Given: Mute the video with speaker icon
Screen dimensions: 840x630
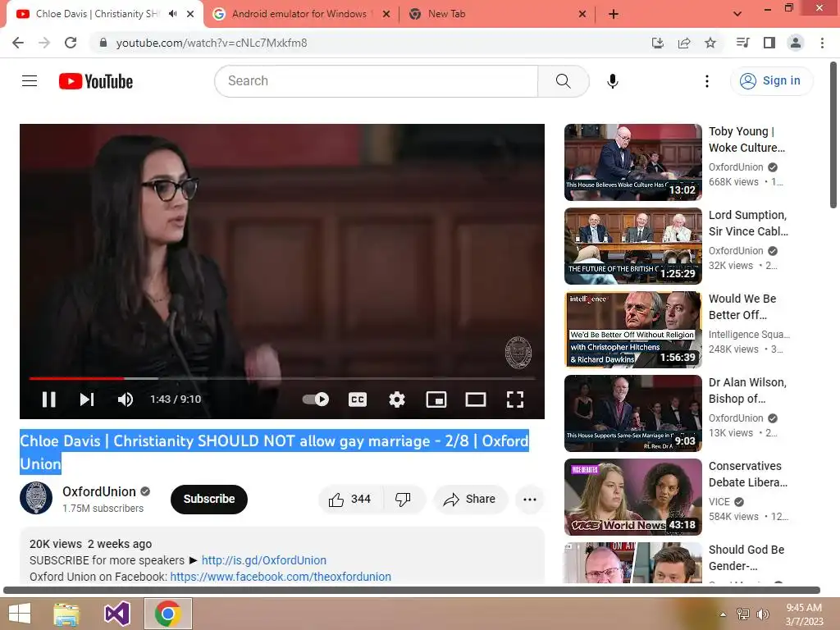Looking at the screenshot, I should pyautogui.click(x=126, y=399).
